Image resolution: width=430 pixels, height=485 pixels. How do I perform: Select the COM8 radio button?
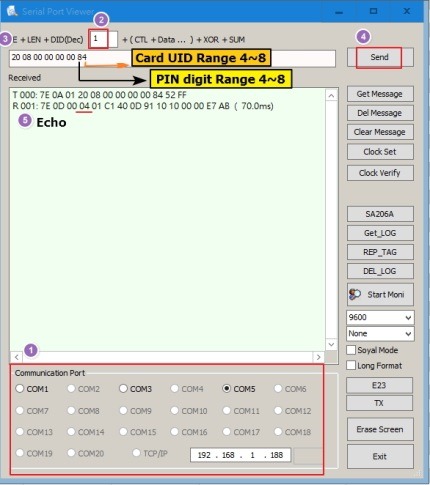(x=71, y=411)
